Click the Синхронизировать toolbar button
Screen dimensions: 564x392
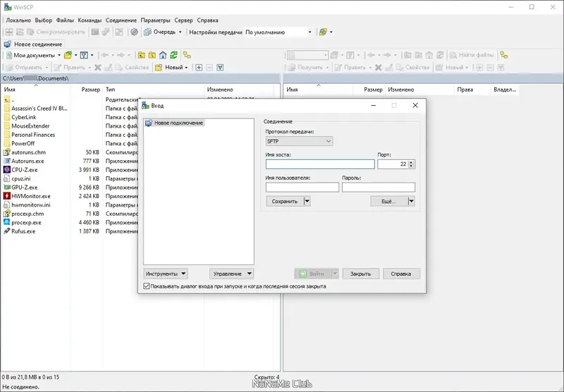coord(56,32)
